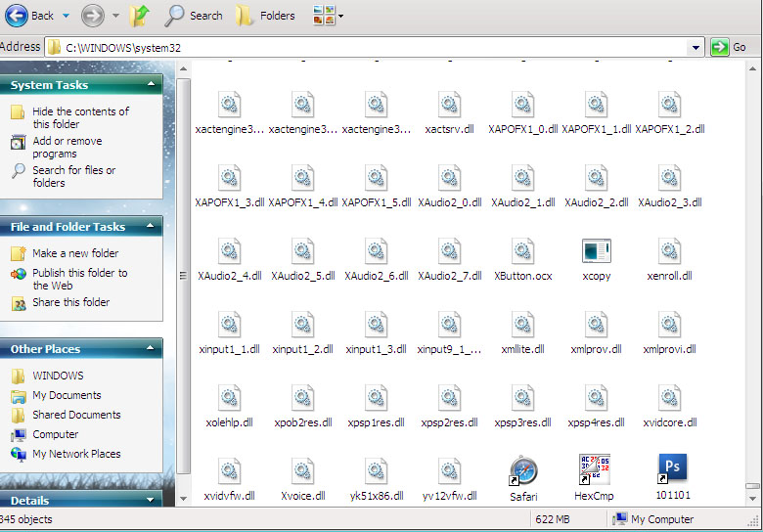This screenshot has width=763, height=532.
Task: Open Shared Documents link
Action: [76, 415]
